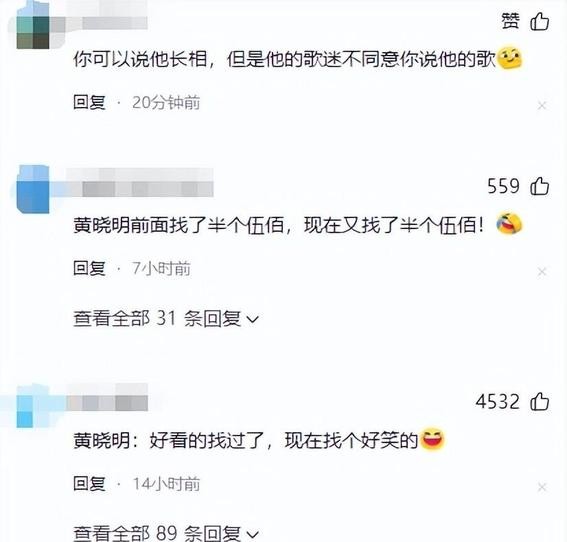Expand 查看全部 31 条回复
This screenshot has width=567, height=542.
point(166,319)
